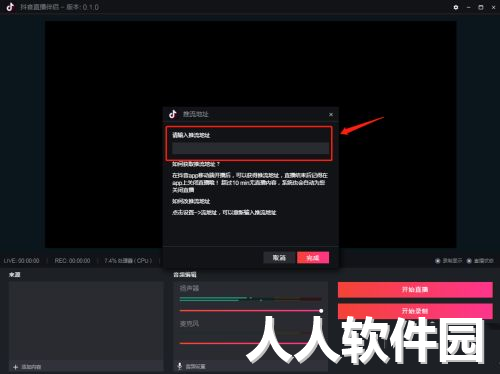The width and height of the screenshot is (500, 374).
Task: Open settings via the gear icon
Action: [456, 7]
